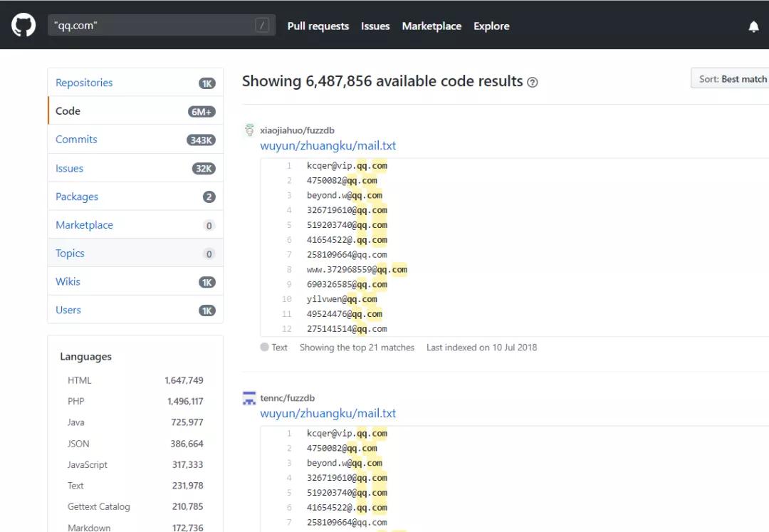This screenshot has width=769, height=532.
Task: Click the help icon beside code results
Action: click(532, 83)
